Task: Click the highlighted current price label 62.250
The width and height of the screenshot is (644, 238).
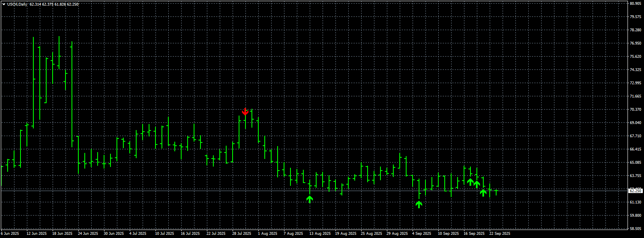Action: click(635, 191)
